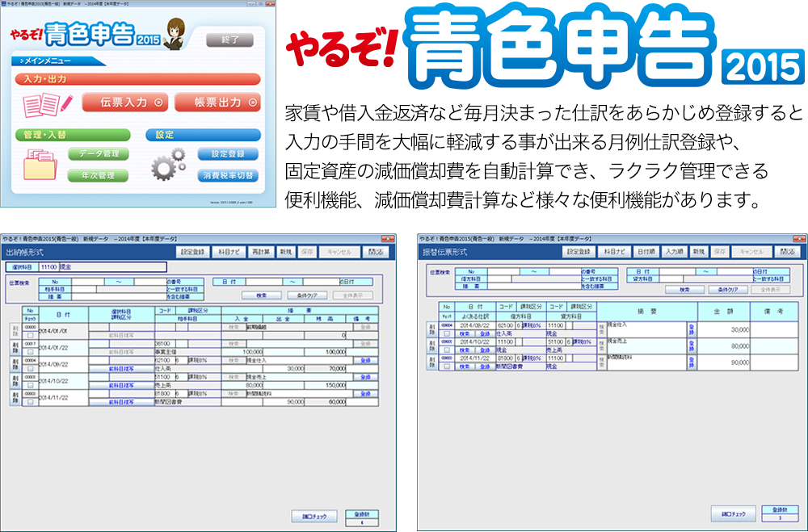Open 年次管理 in the main menu

point(99,175)
